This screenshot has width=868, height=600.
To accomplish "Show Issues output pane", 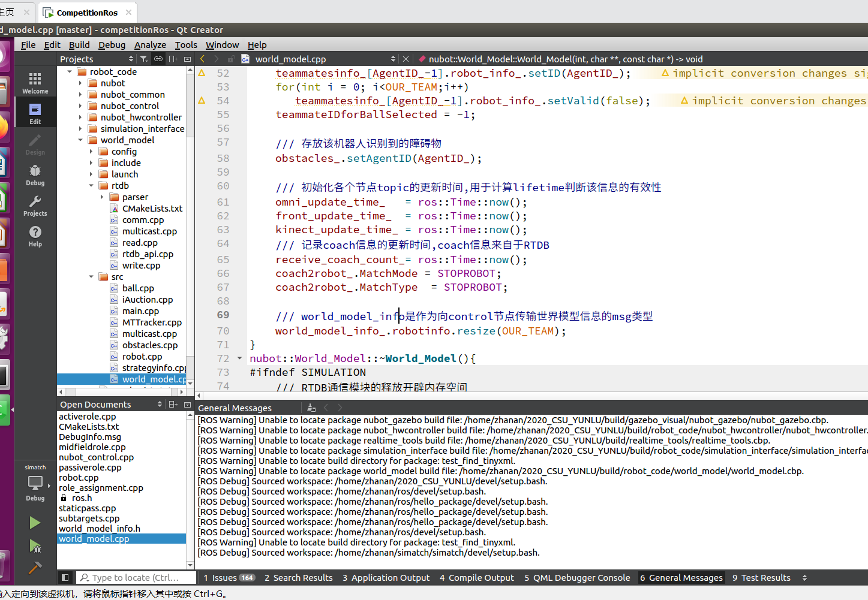I will pos(229,578).
